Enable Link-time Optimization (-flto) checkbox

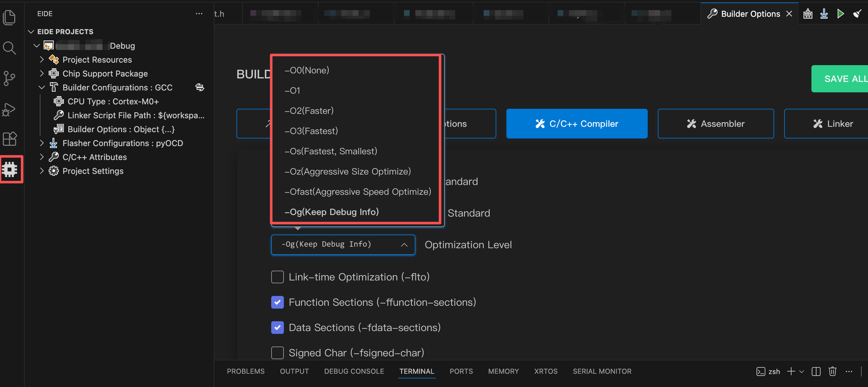[x=277, y=277]
